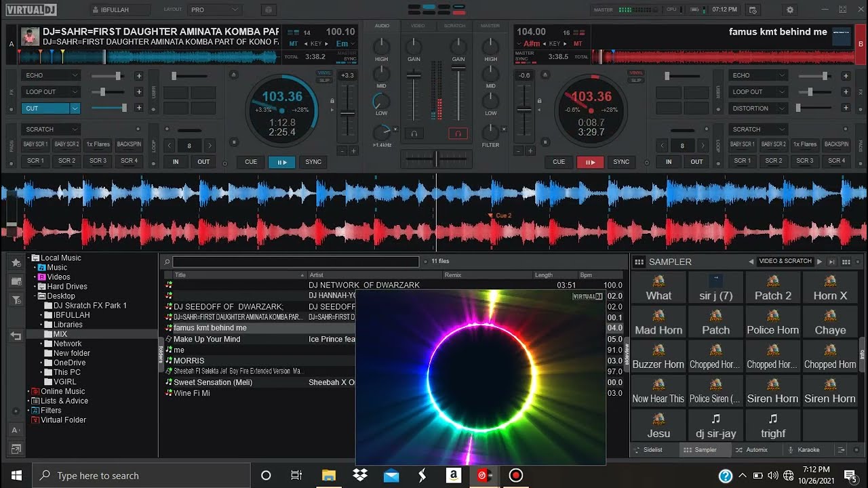Toggle left headphone cue button in mixer

click(x=414, y=134)
